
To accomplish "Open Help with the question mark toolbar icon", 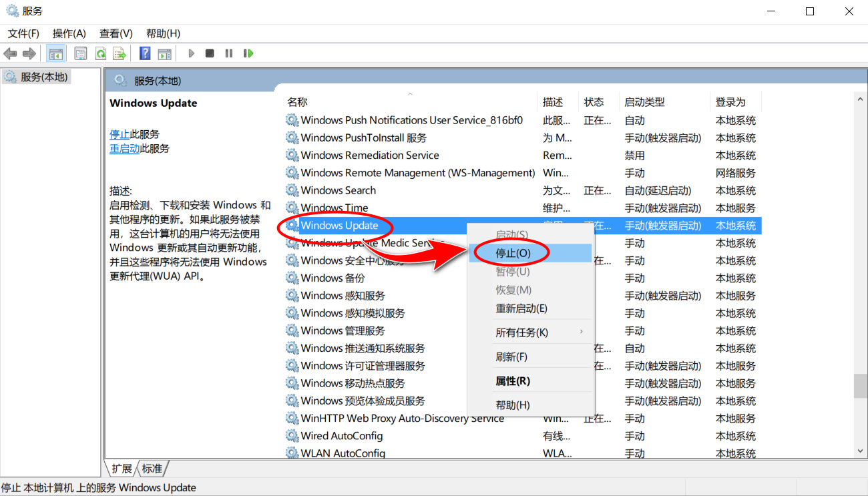I will (x=145, y=53).
